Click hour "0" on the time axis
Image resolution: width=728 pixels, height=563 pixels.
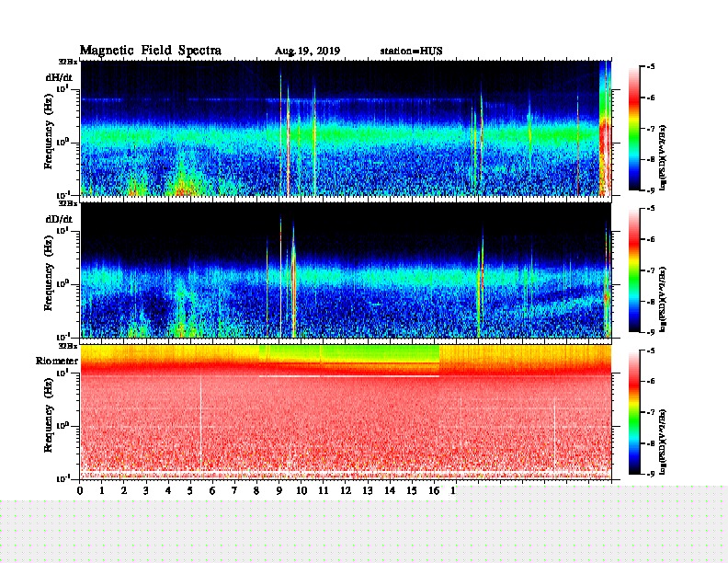pos(80,490)
